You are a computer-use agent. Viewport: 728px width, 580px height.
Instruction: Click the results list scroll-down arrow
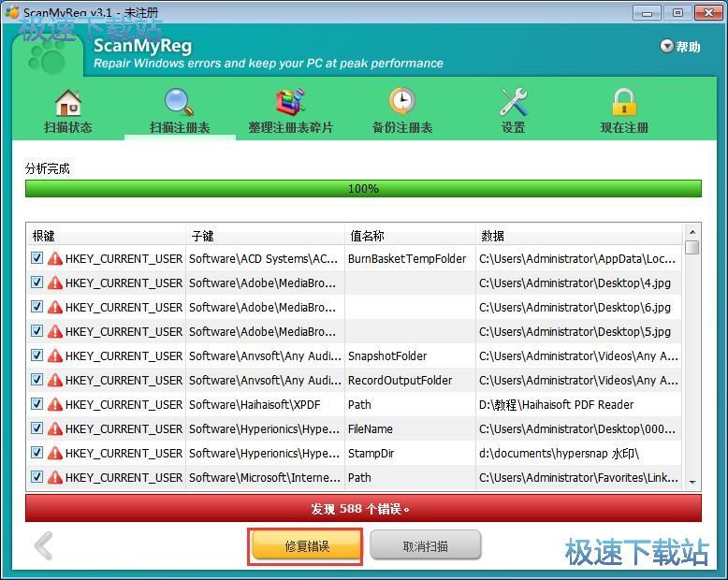[692, 483]
